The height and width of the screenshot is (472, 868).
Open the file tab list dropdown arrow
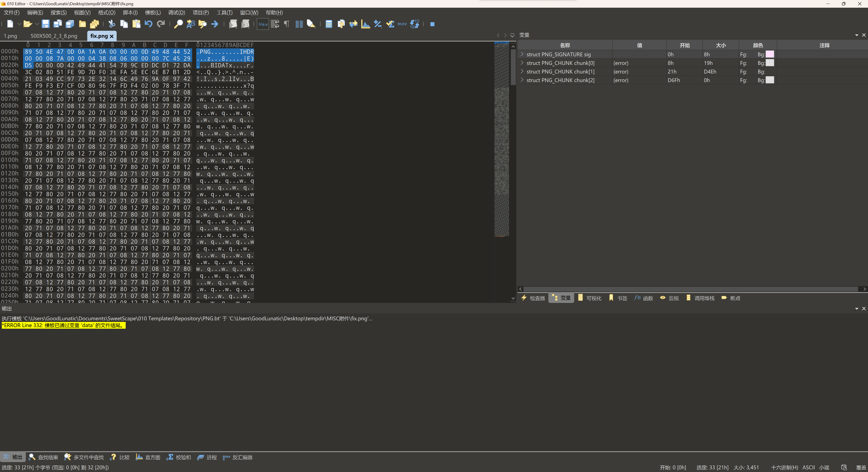tap(512, 35)
